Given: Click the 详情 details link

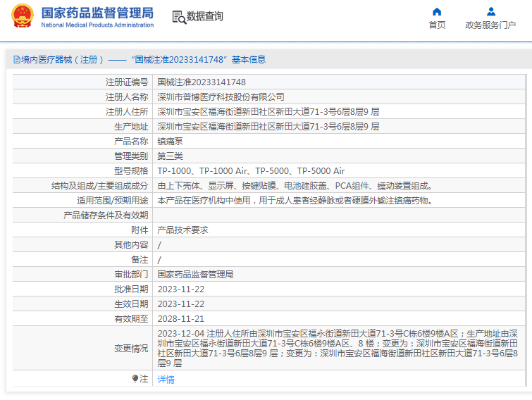Looking at the screenshot, I should pos(166,380).
